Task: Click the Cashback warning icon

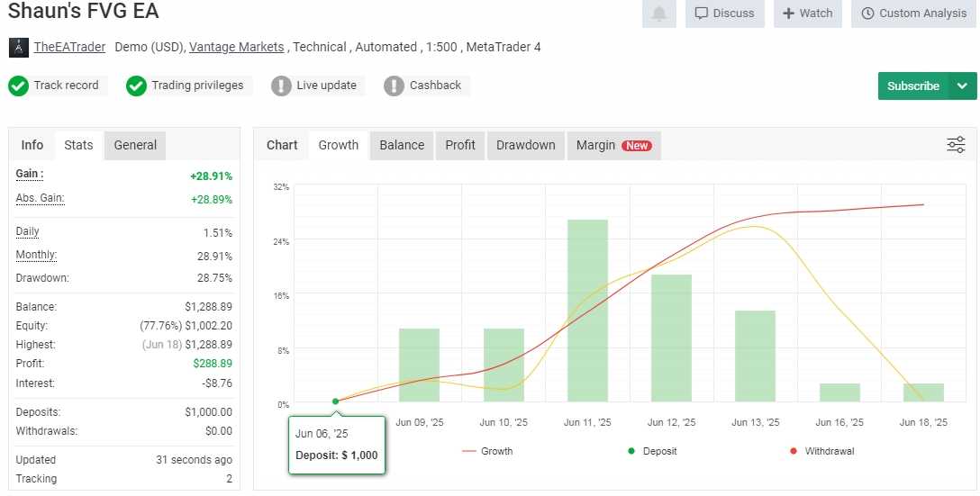Action: click(x=394, y=86)
